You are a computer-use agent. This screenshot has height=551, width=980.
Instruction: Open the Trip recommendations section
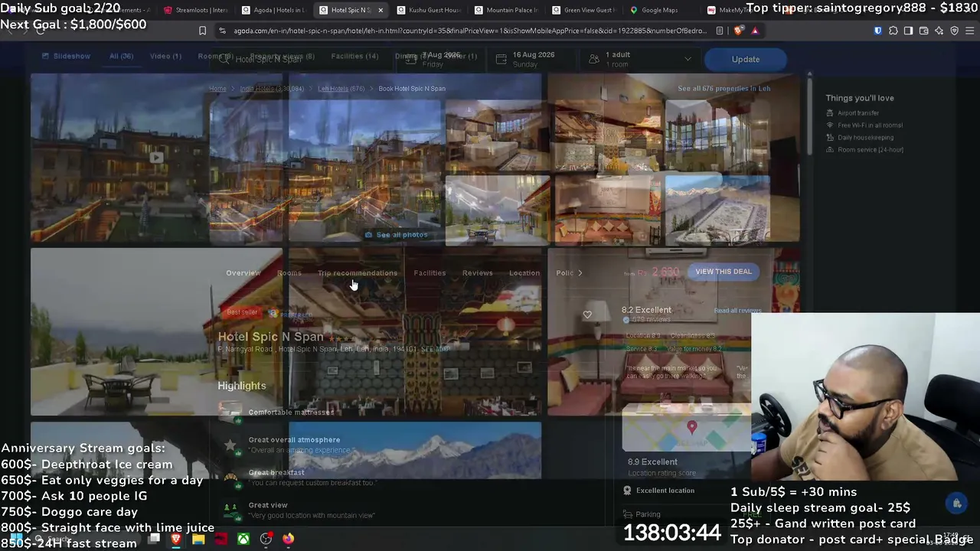point(358,272)
